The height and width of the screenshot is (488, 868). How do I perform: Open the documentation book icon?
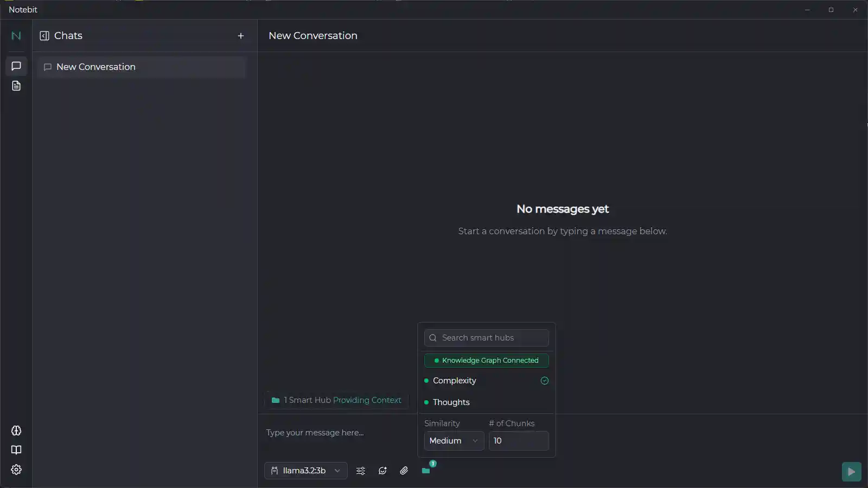click(x=16, y=450)
